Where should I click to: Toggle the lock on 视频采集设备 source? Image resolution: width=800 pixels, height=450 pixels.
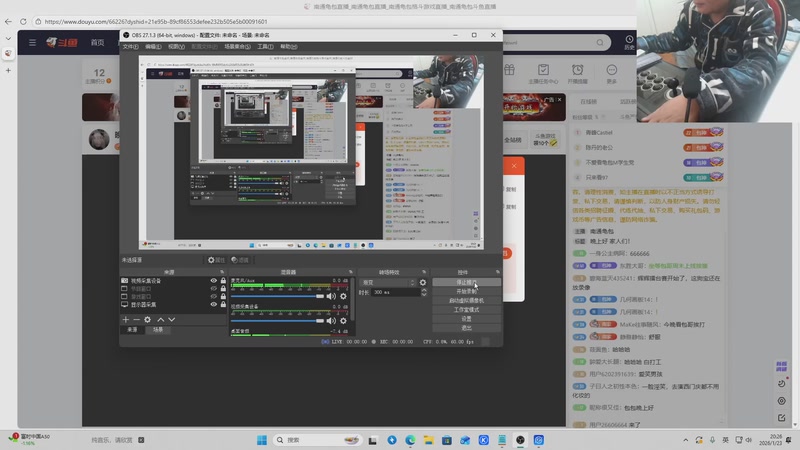[x=223, y=281]
